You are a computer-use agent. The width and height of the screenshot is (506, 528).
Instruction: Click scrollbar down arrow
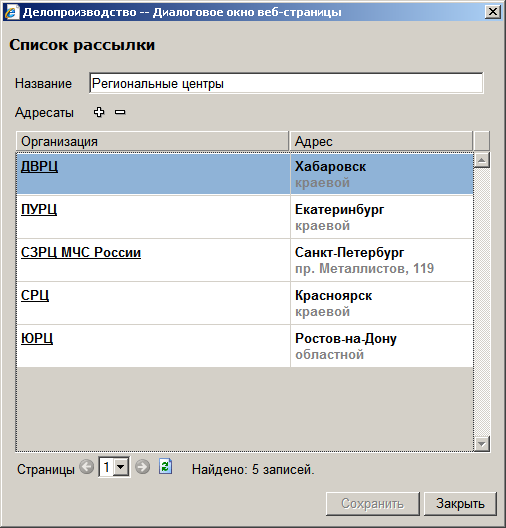click(x=481, y=443)
